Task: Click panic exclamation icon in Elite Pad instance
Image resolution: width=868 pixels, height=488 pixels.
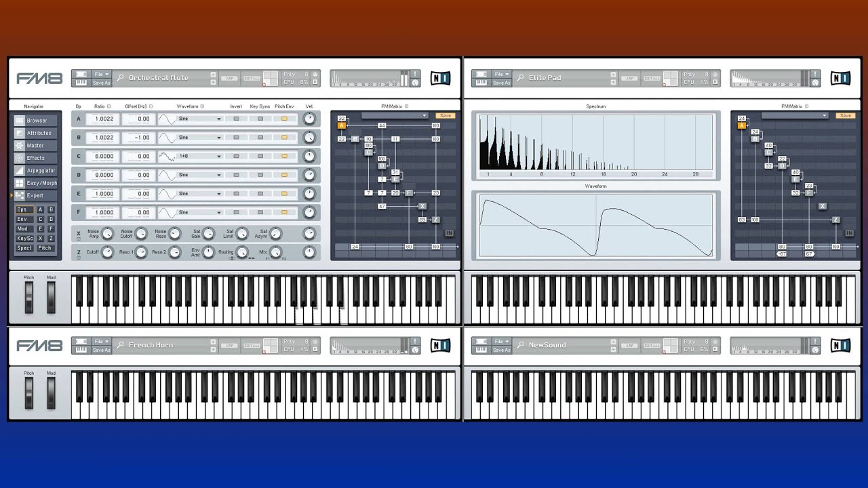Action: [816, 73]
